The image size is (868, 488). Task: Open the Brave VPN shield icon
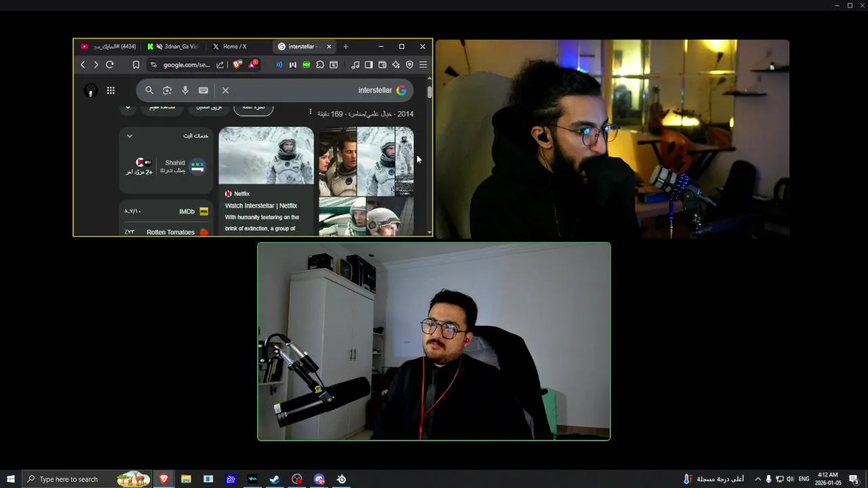410,65
